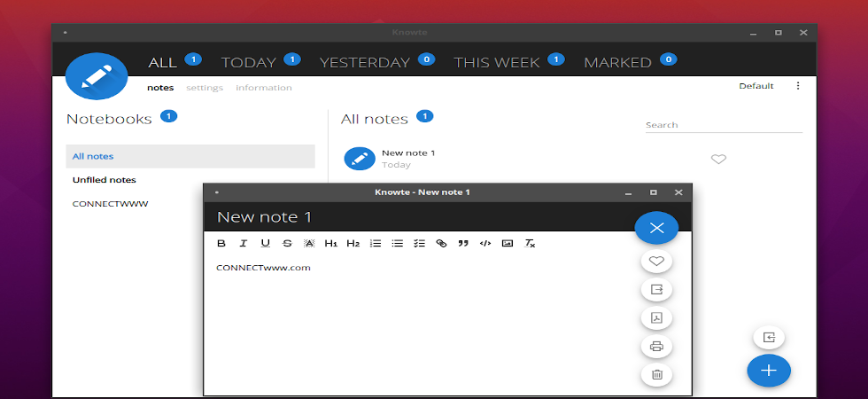Viewport: 868px width, 399px height.
Task: Insert a hyperlink
Action: pyautogui.click(x=441, y=243)
